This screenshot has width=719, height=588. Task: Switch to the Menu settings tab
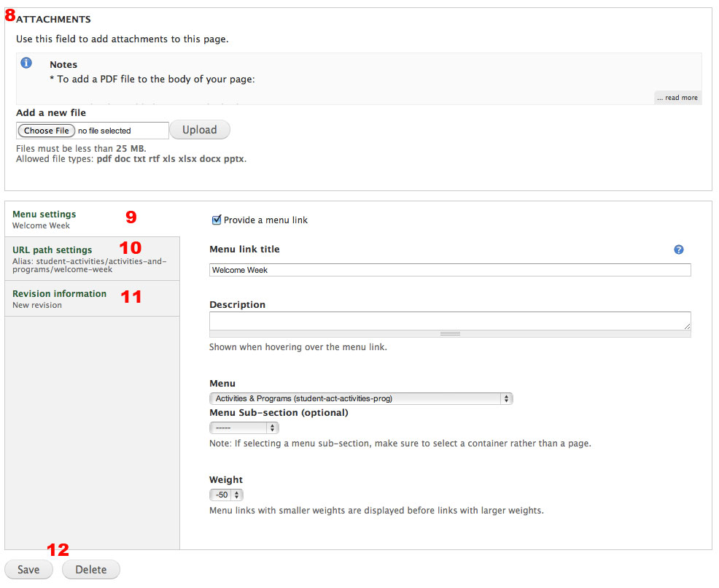(x=44, y=214)
